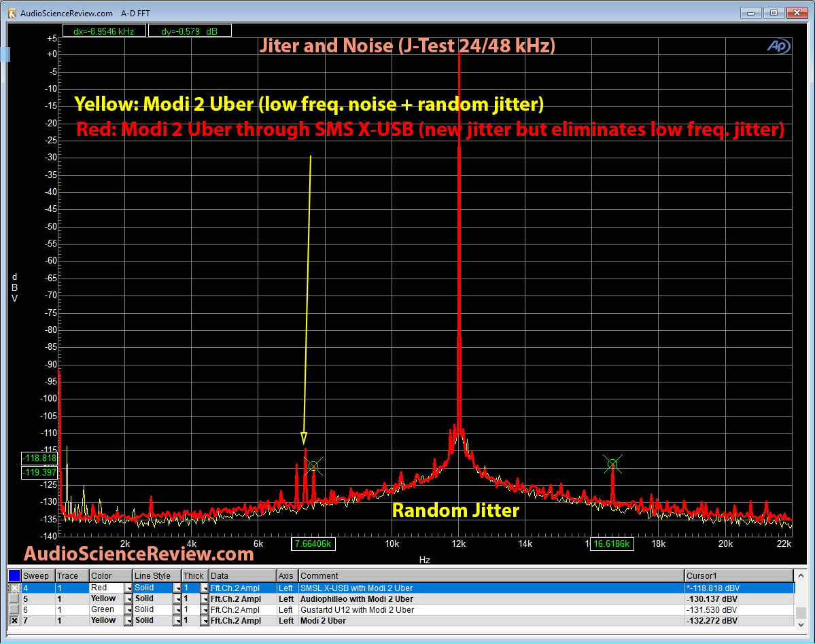Screen dimensions: 815x644
Task: Open the Thick dropdown for sweep 7
Action: click(205, 621)
